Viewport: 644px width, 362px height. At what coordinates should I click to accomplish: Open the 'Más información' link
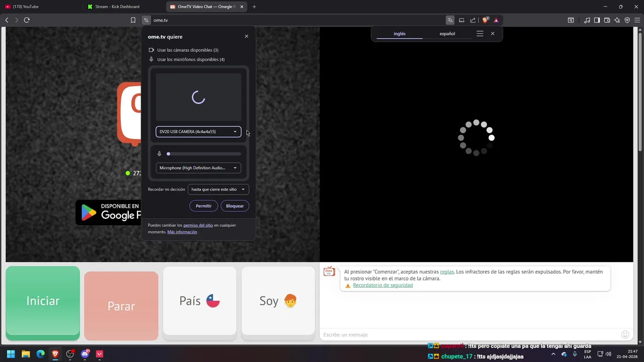coord(182,232)
